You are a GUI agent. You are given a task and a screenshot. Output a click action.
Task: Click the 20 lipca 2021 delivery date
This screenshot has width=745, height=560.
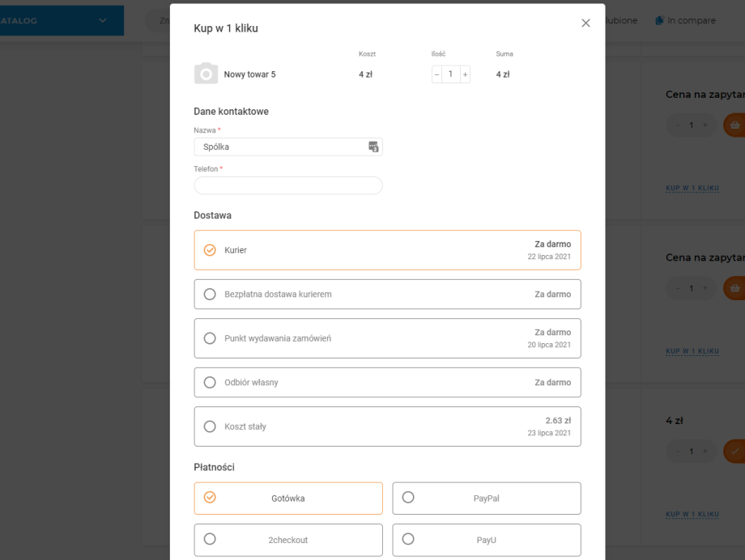pos(549,345)
